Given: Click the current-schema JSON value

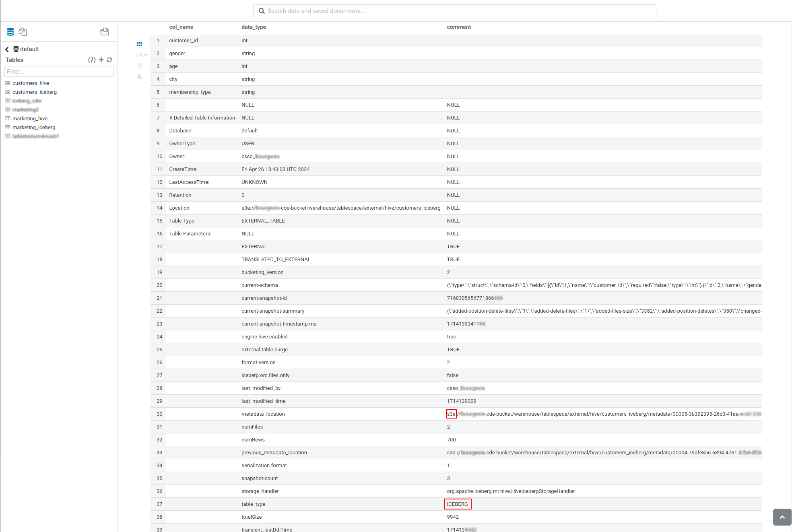Looking at the screenshot, I should tap(604, 285).
